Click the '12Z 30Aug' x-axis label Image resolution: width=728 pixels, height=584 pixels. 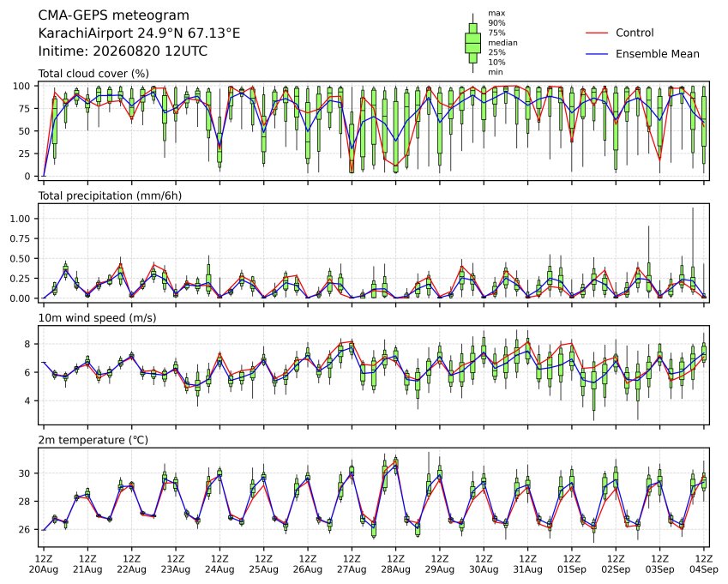(484, 564)
